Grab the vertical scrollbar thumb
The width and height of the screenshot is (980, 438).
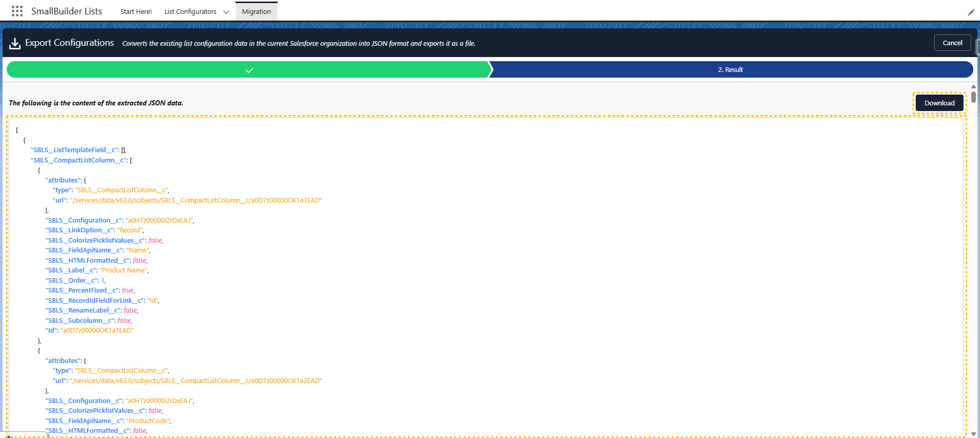tap(973, 97)
